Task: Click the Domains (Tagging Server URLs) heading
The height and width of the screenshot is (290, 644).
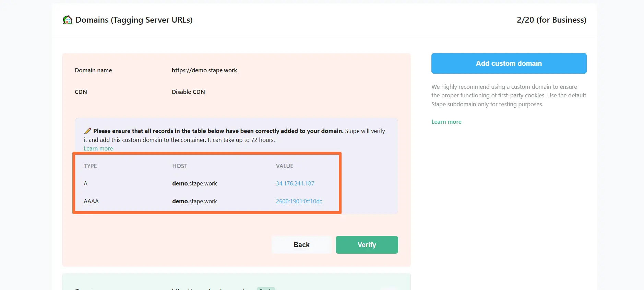Action: click(x=134, y=20)
